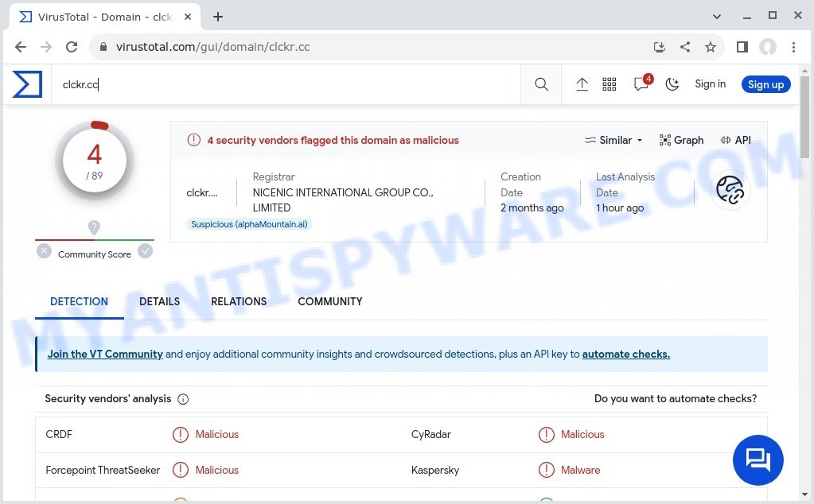Open the browser profile avatar
This screenshot has width=814, height=504.
pos(767,47)
